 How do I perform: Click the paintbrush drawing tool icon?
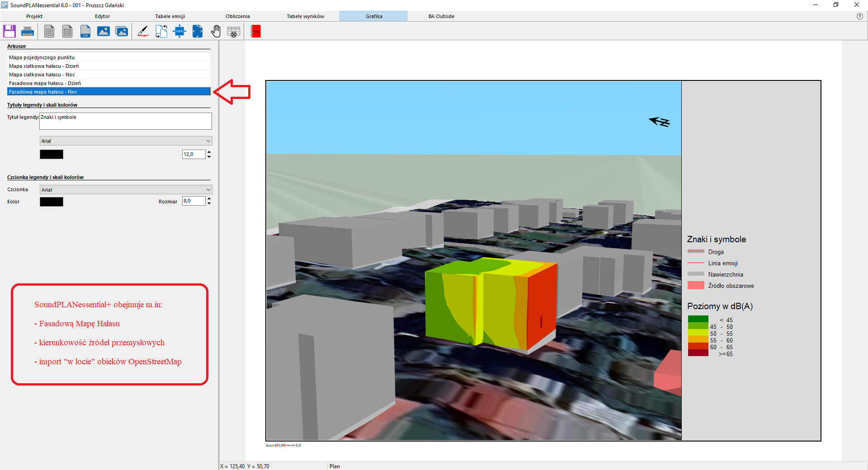click(143, 31)
